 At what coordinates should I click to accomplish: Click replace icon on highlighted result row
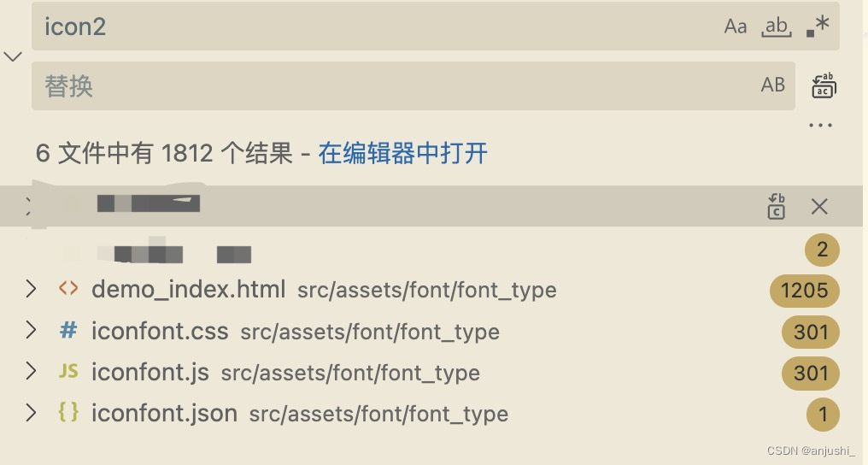(776, 207)
